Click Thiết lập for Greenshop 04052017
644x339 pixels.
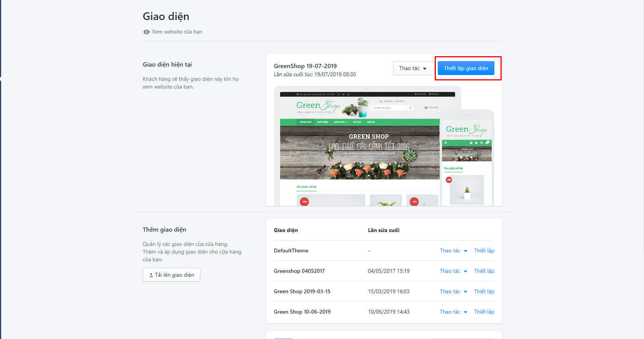pyautogui.click(x=484, y=271)
